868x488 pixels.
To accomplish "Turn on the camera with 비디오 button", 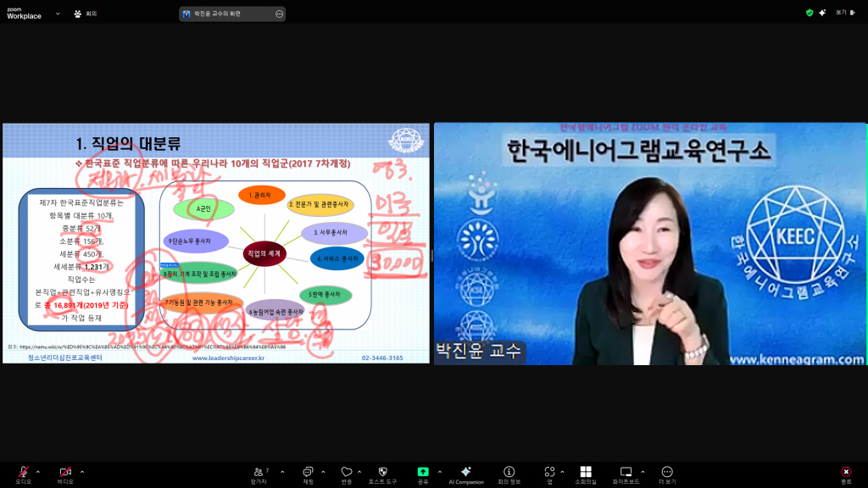I will [65, 474].
